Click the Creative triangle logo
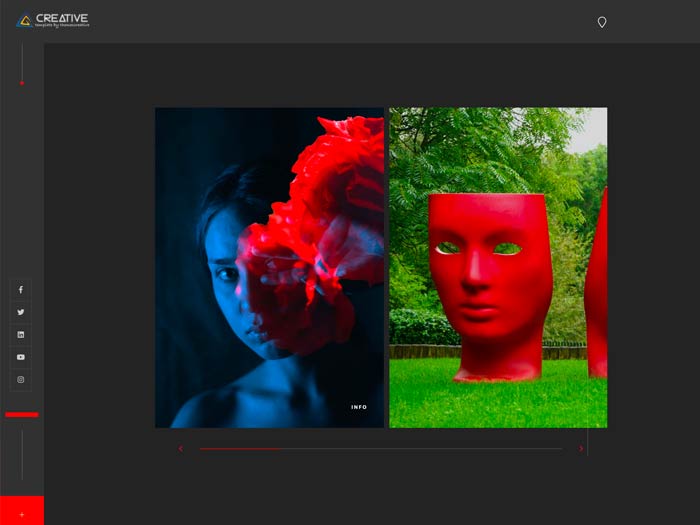Screen dimensions: 700x525 coord(24,20)
